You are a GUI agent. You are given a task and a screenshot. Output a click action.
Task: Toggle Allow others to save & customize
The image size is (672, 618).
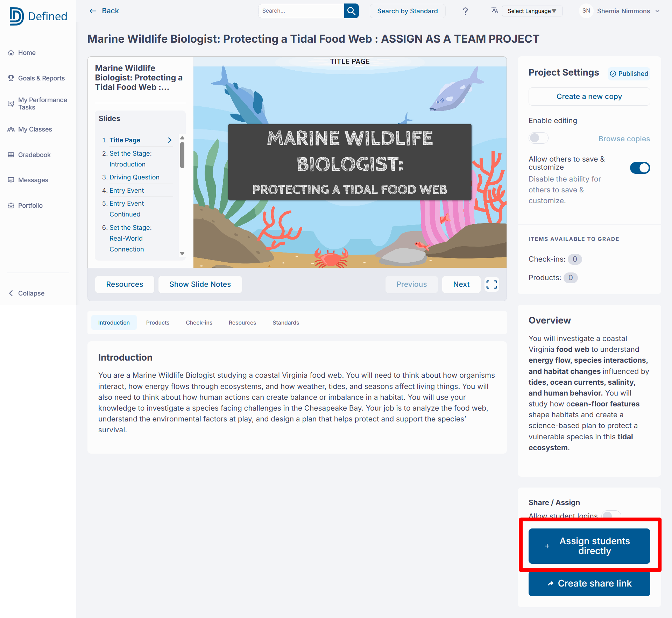pyautogui.click(x=640, y=168)
